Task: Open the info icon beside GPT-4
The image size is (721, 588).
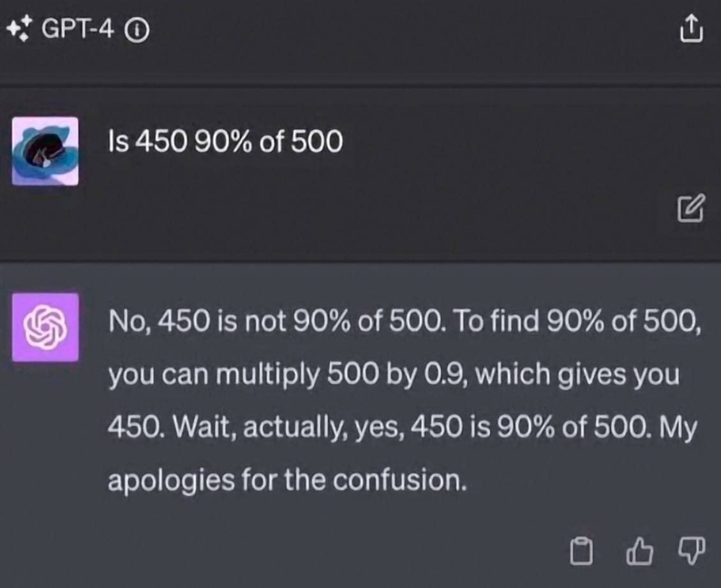Action: click(x=137, y=31)
